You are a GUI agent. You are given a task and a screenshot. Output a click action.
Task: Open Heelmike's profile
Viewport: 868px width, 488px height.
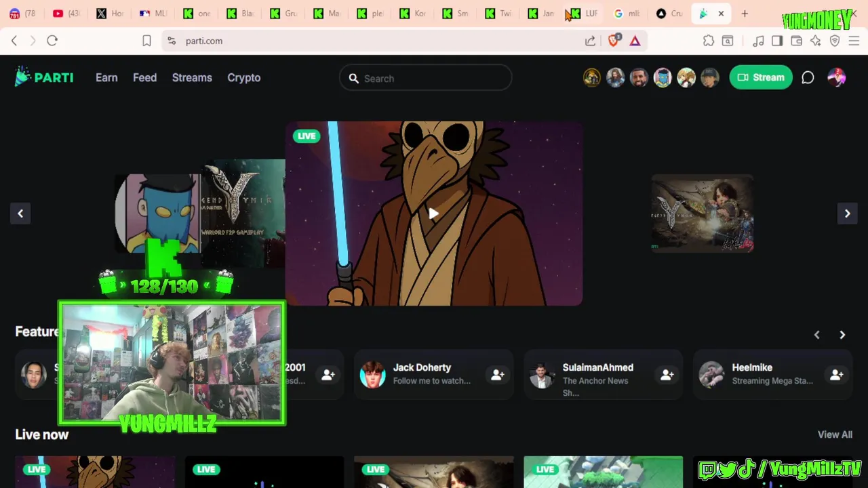752,367
